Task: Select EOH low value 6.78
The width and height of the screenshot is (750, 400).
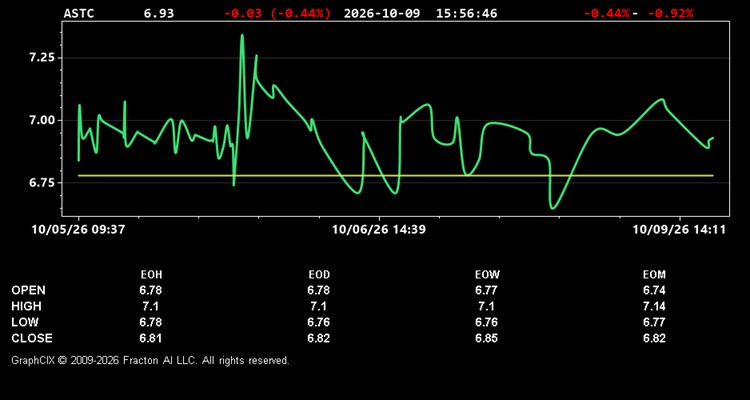Action: (x=151, y=322)
